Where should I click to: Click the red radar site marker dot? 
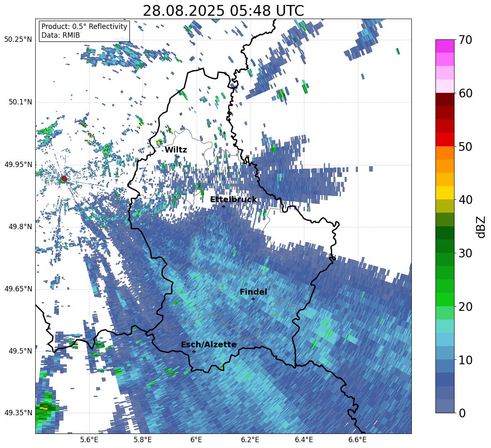[64, 179]
